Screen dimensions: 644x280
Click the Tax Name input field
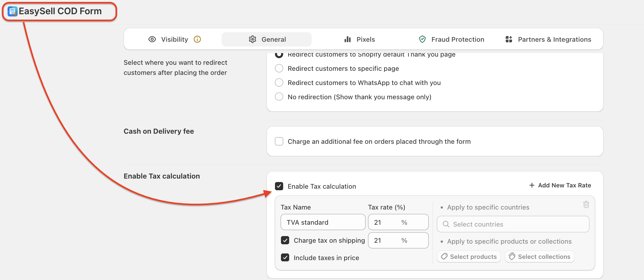tap(323, 222)
